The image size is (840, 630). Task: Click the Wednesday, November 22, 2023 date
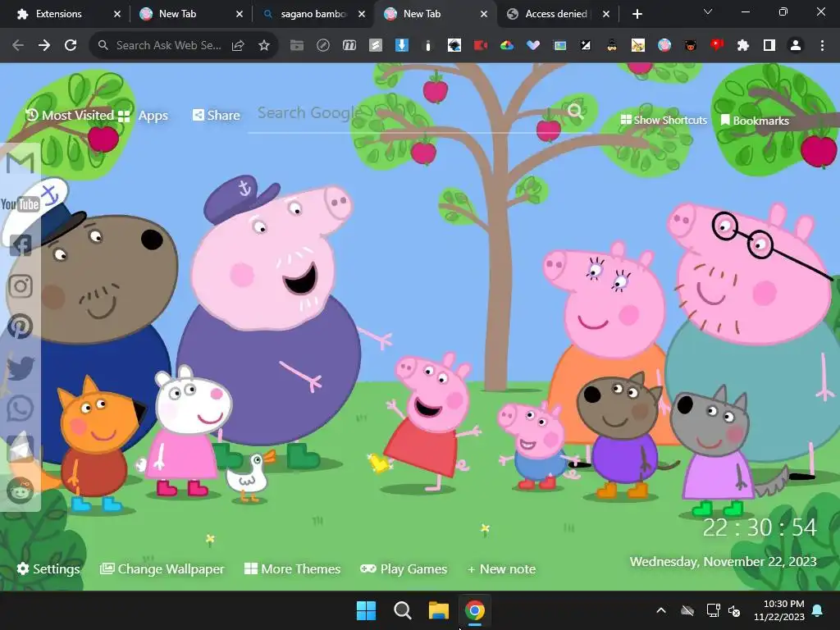click(724, 561)
